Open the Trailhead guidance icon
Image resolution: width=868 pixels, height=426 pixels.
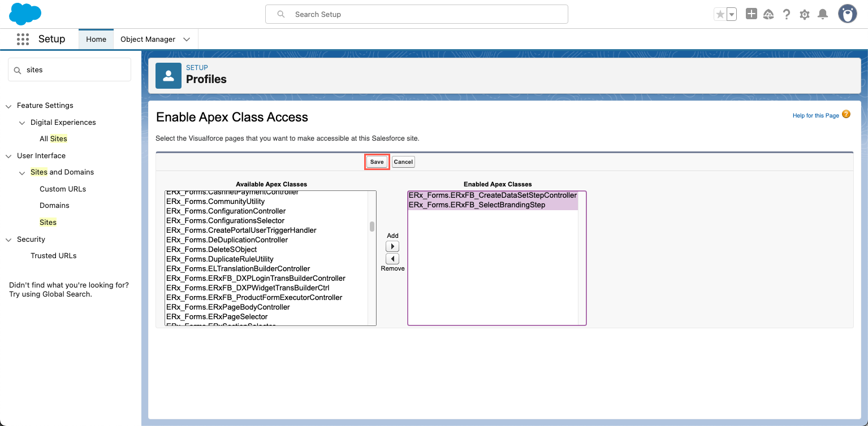(x=768, y=15)
